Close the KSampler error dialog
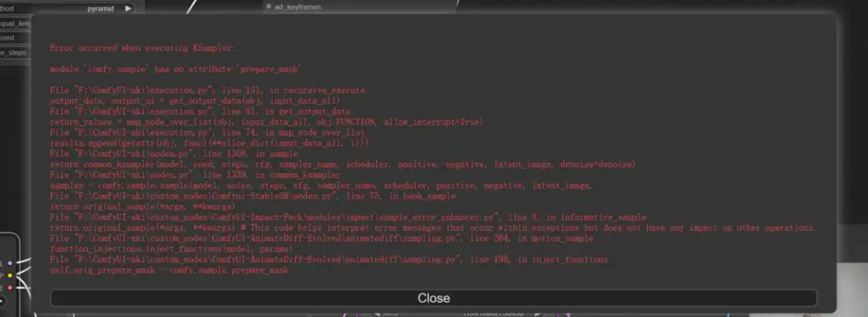The width and height of the screenshot is (868, 317). (x=433, y=299)
